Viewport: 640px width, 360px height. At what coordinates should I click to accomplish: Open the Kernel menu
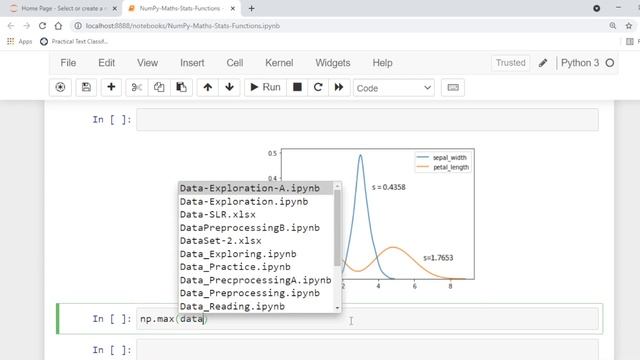(x=279, y=63)
